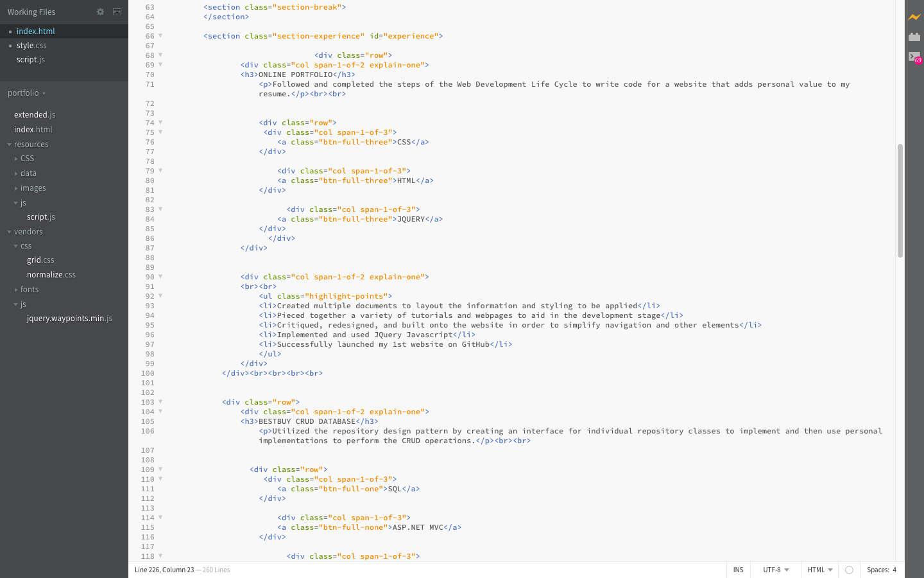Click the Spaces: 4 indentation setting
Screen dimensions: 924x578
pos(881,570)
